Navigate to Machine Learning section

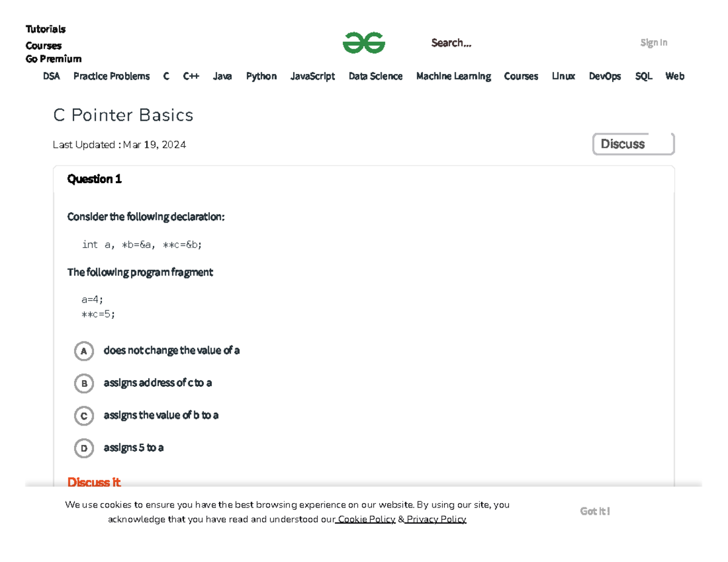tap(453, 76)
